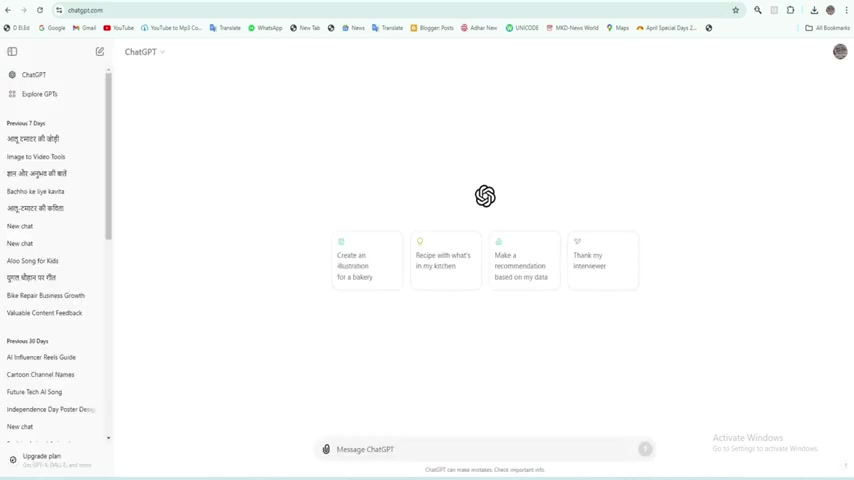The width and height of the screenshot is (854, 480).
Task: Collapse the sidebar panel
Action: (12, 52)
